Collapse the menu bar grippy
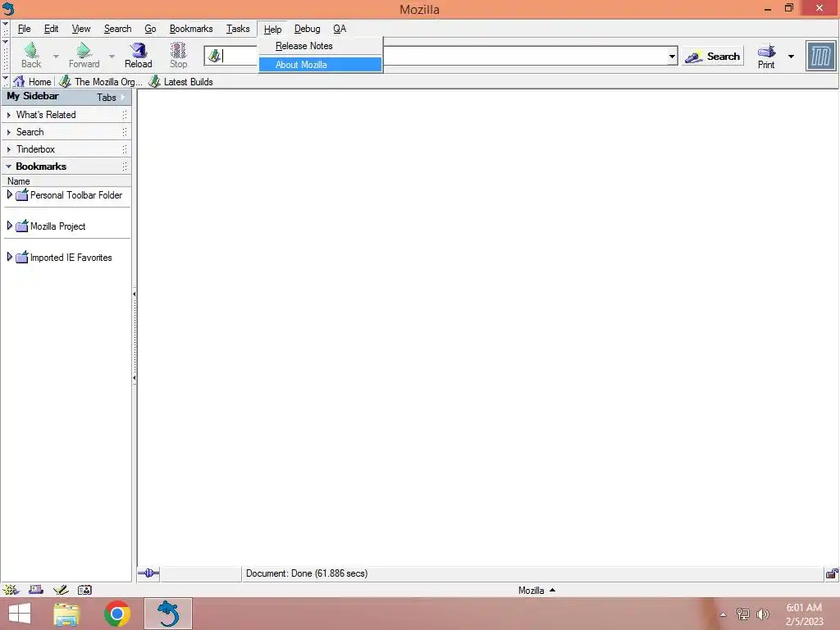 coord(6,29)
